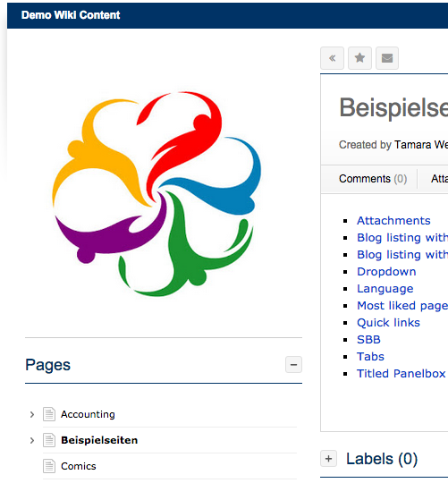
Task: Open the Dropdown page link
Action: (x=386, y=271)
